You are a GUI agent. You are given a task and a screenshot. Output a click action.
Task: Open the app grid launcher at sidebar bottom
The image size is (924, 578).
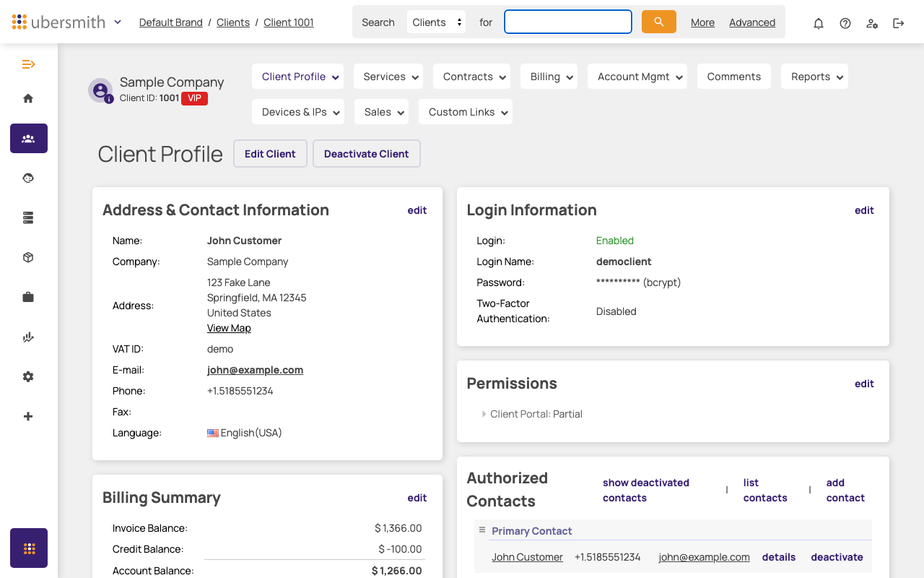[29, 548]
